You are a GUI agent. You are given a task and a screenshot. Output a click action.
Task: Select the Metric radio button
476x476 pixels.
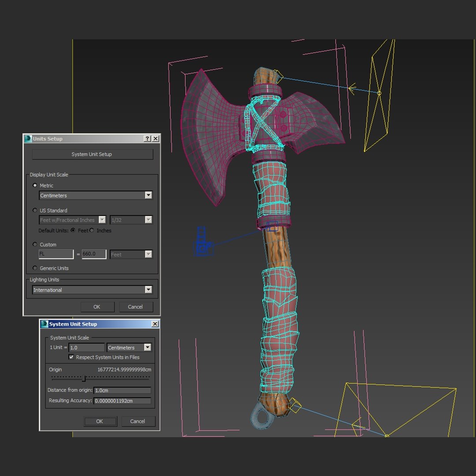click(35, 185)
